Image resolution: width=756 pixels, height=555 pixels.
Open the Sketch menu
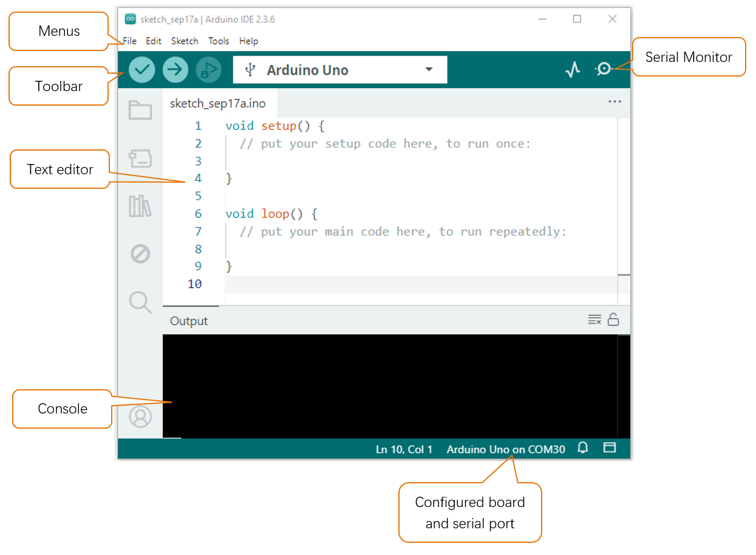click(x=185, y=41)
